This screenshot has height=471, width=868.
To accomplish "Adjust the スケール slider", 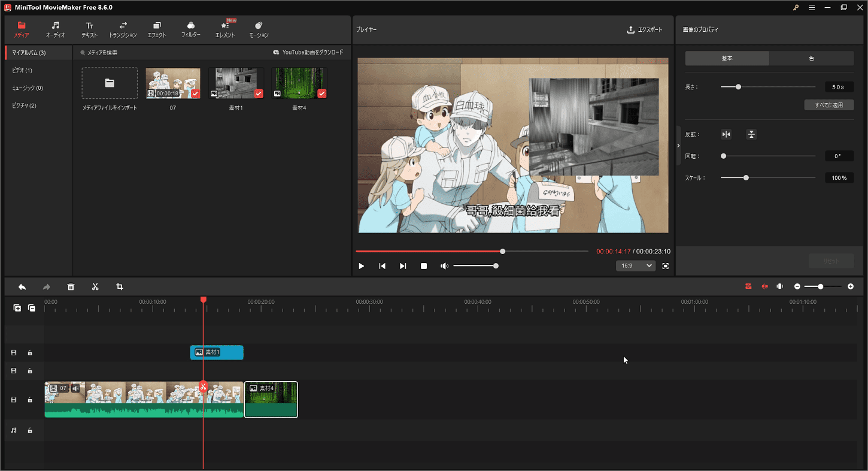I will coord(745,177).
